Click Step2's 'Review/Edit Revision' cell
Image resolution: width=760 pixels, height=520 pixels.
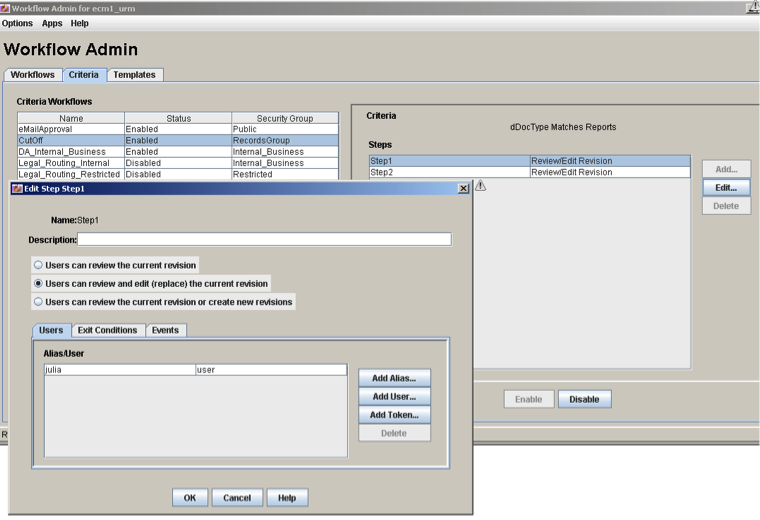[610, 172]
